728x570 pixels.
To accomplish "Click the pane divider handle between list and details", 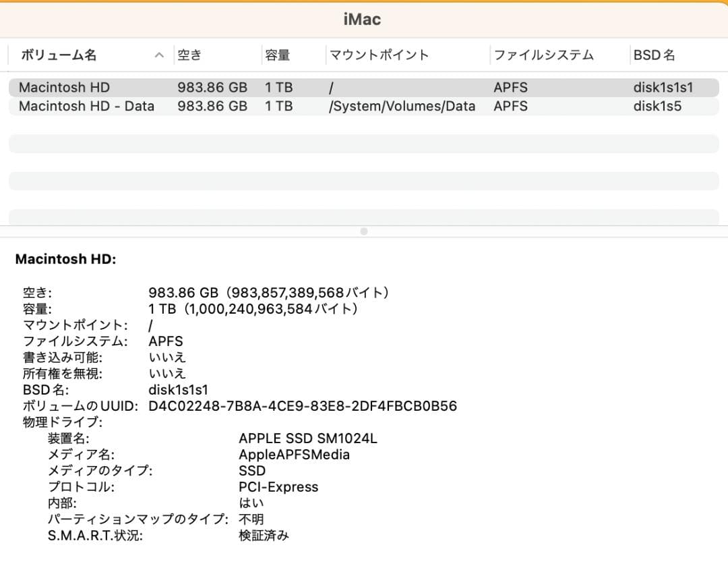I will tap(363, 231).
